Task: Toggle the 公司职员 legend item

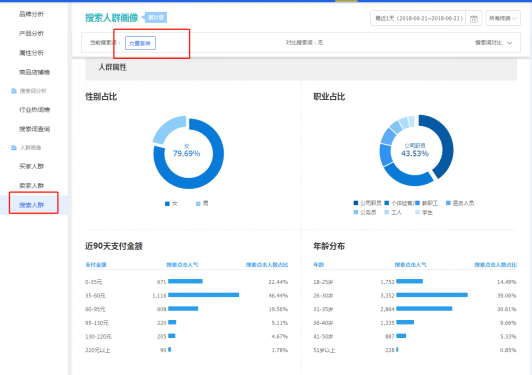Action: click(x=367, y=203)
